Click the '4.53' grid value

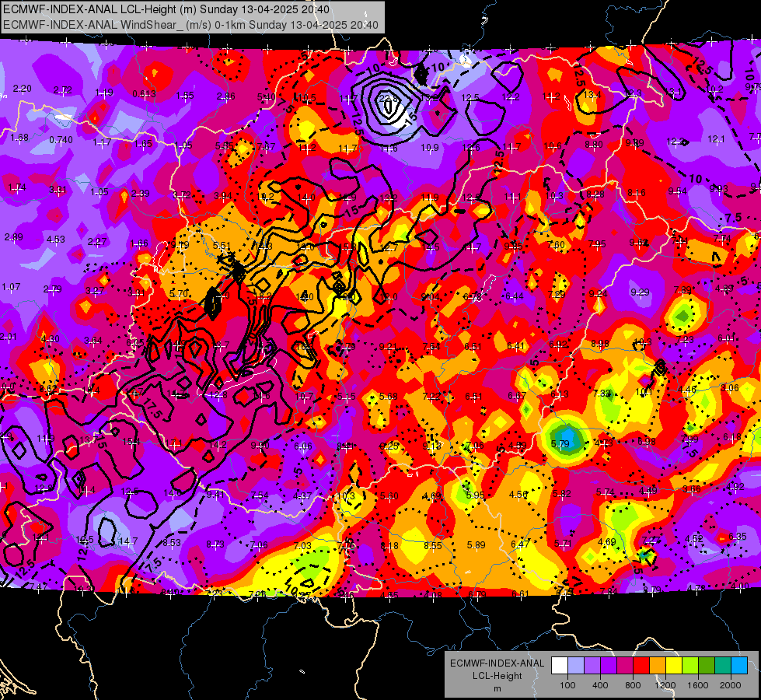(x=56, y=239)
